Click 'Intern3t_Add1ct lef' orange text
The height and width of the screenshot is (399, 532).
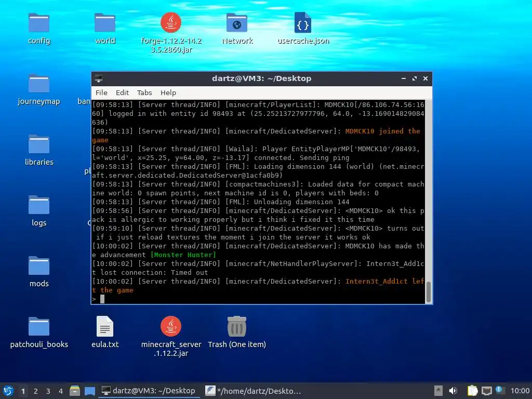(385, 281)
